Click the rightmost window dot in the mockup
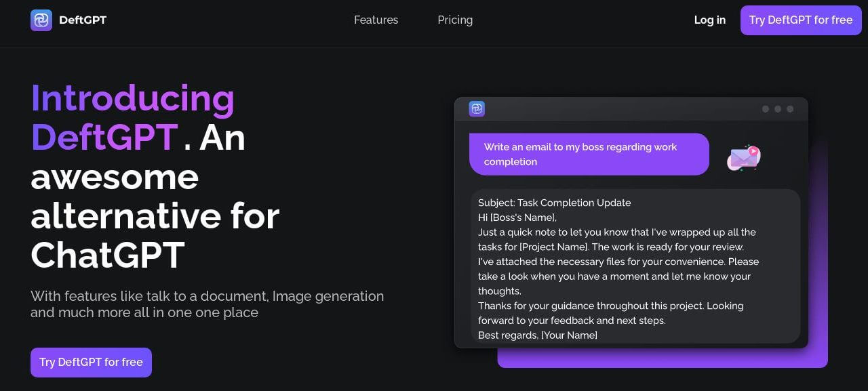The height and width of the screenshot is (391, 868). (789, 108)
